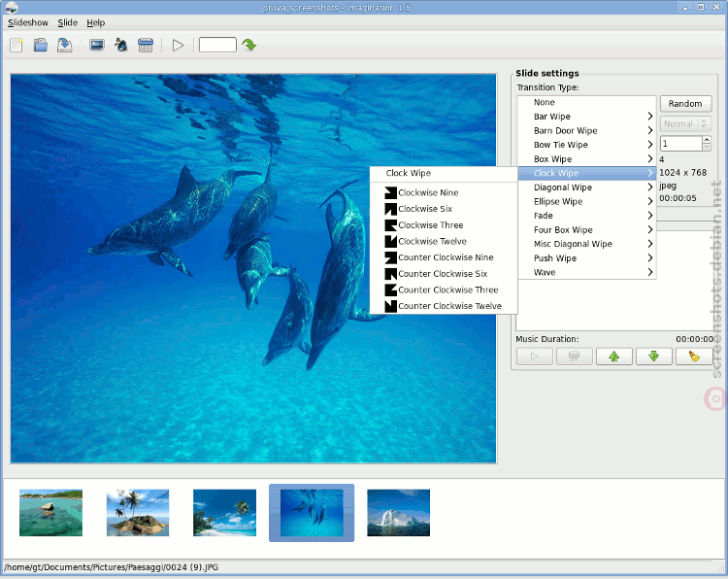Viewport: 728px width, 579px height.
Task: Delete selected slides using the toolbar icon
Action: point(146,45)
